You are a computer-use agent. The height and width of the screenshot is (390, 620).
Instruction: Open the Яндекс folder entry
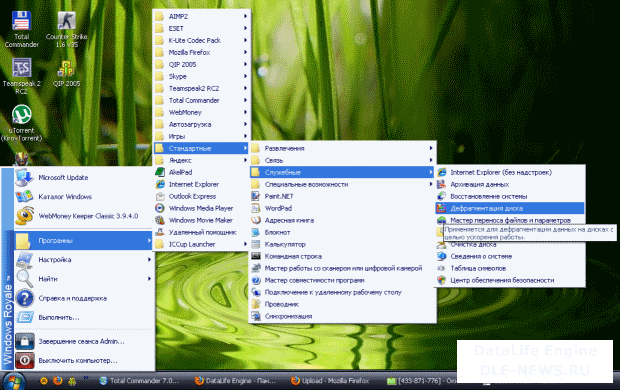(202, 160)
